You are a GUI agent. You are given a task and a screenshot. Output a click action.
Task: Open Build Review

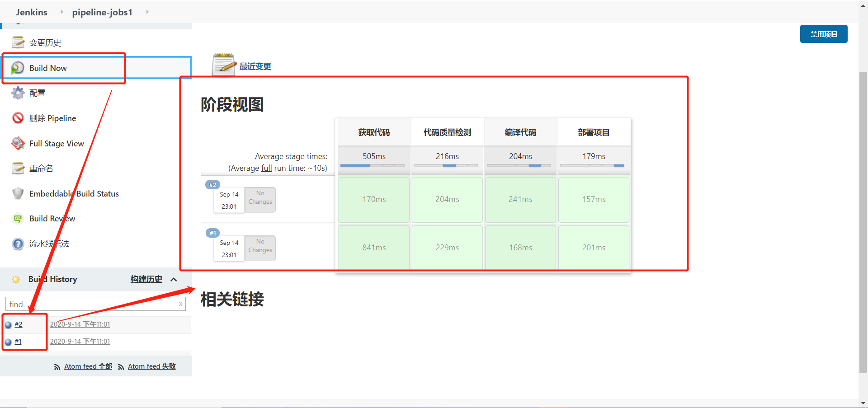pyautogui.click(x=52, y=219)
